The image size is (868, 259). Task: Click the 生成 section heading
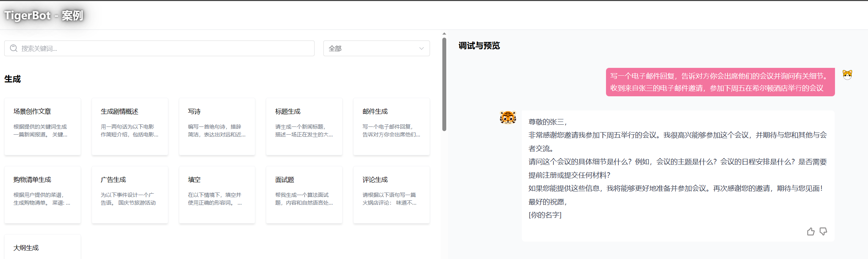click(12, 79)
